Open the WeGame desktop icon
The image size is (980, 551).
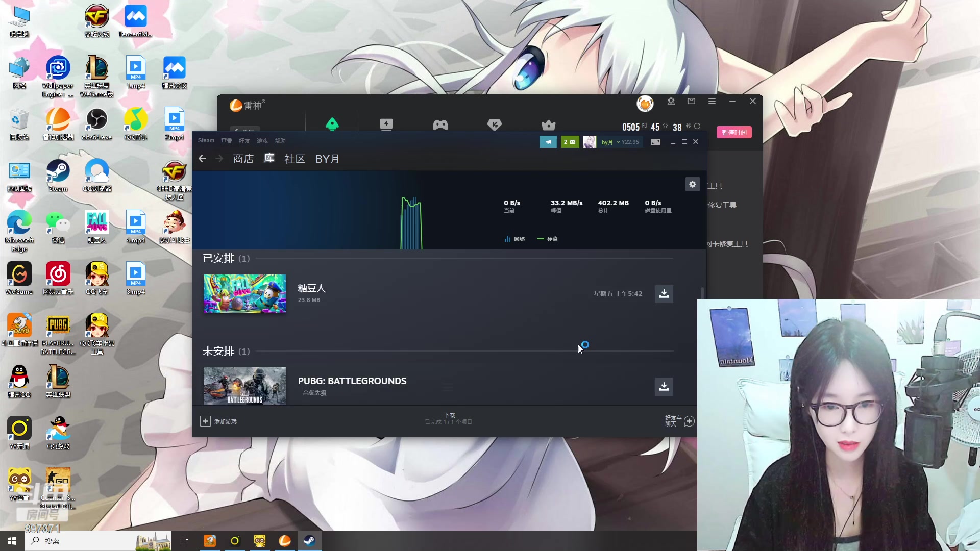19,279
